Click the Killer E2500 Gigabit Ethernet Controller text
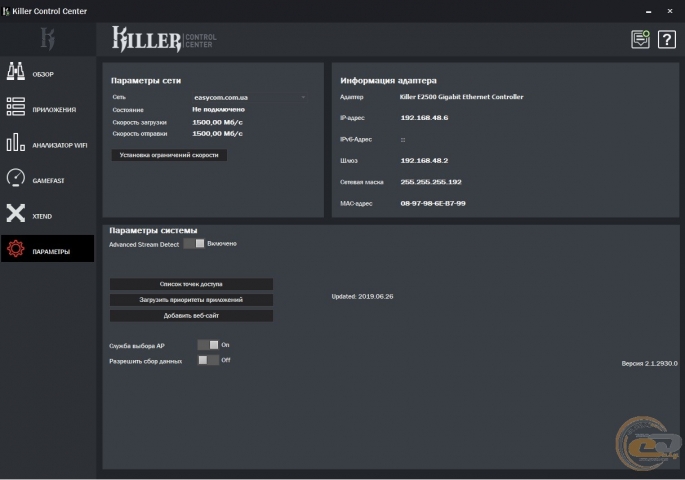685x480 pixels. coord(461,97)
